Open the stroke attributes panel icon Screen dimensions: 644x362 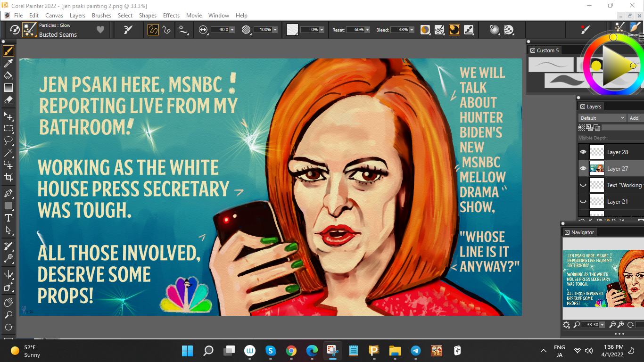coord(469,30)
